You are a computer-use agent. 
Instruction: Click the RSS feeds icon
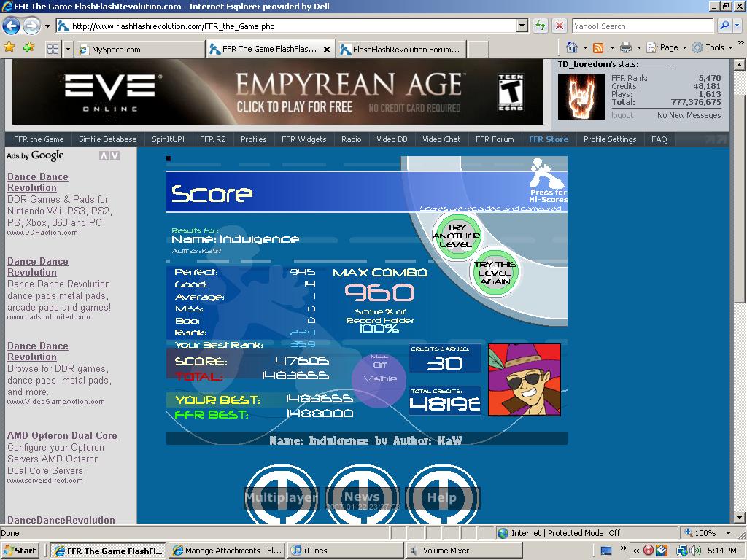[x=598, y=47]
